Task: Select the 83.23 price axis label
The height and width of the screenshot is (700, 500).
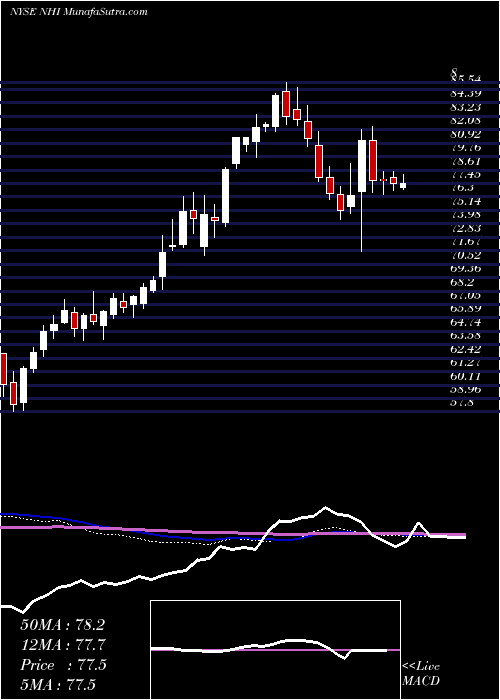Action: 466,107
